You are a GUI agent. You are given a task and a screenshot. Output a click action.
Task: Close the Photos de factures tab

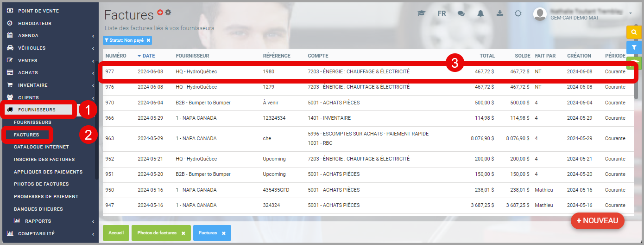click(x=183, y=233)
